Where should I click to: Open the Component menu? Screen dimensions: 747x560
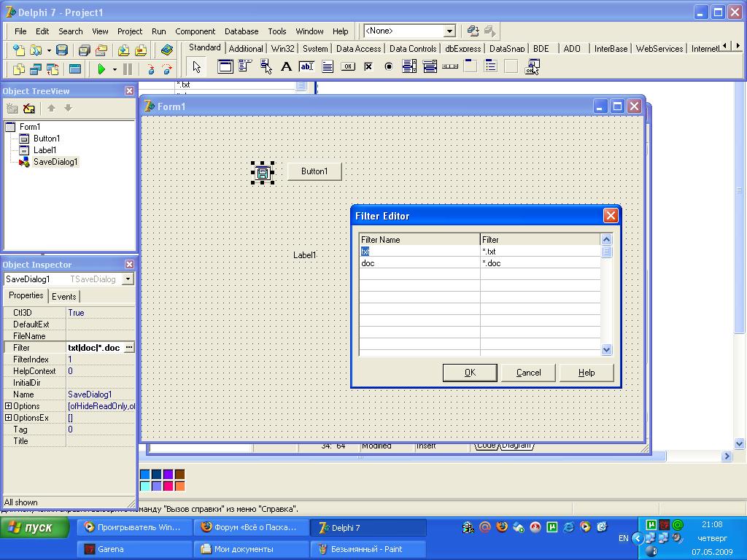click(x=195, y=31)
